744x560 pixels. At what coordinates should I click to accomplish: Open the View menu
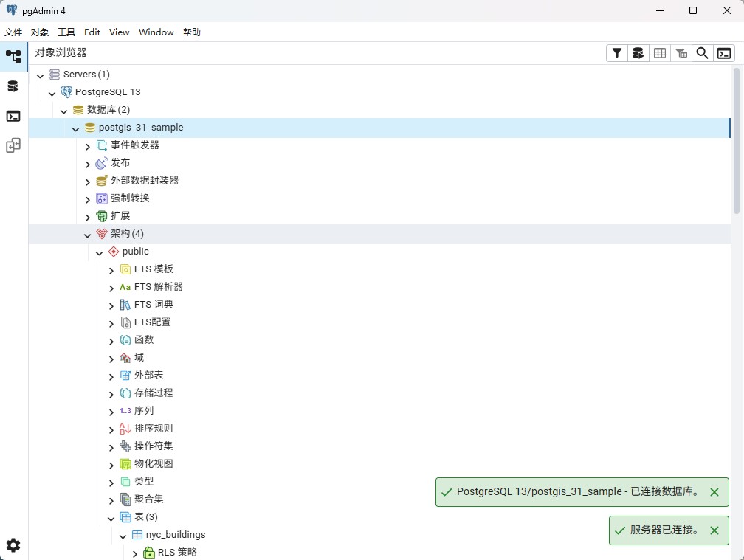[119, 32]
